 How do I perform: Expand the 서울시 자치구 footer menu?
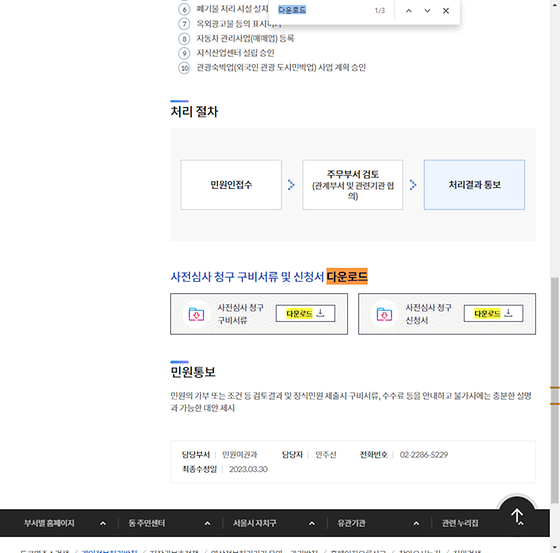[x=274, y=523]
